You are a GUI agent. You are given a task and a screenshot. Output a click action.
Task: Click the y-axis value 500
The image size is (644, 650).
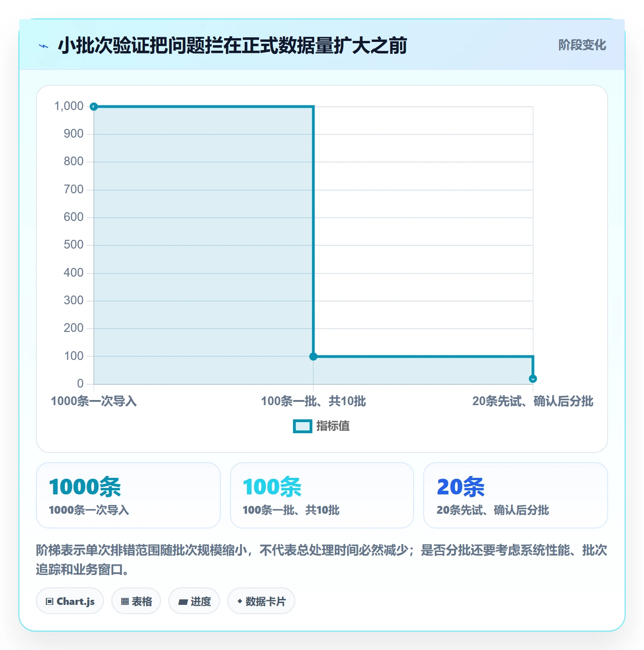click(x=74, y=245)
